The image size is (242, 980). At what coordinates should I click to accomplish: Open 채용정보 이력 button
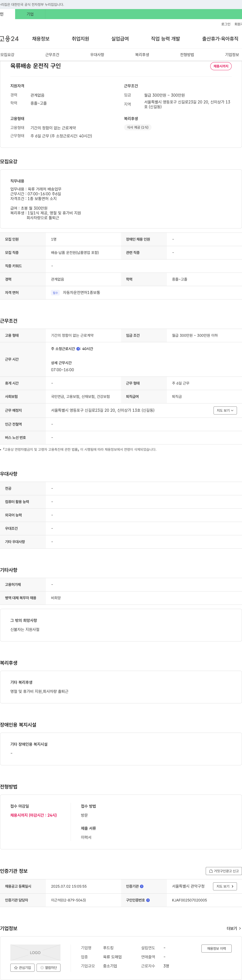click(x=217, y=949)
